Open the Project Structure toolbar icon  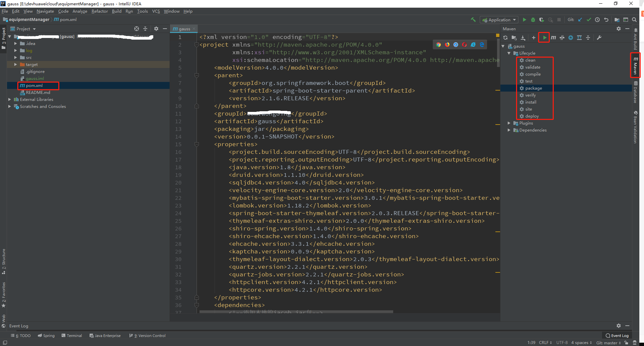617,20
